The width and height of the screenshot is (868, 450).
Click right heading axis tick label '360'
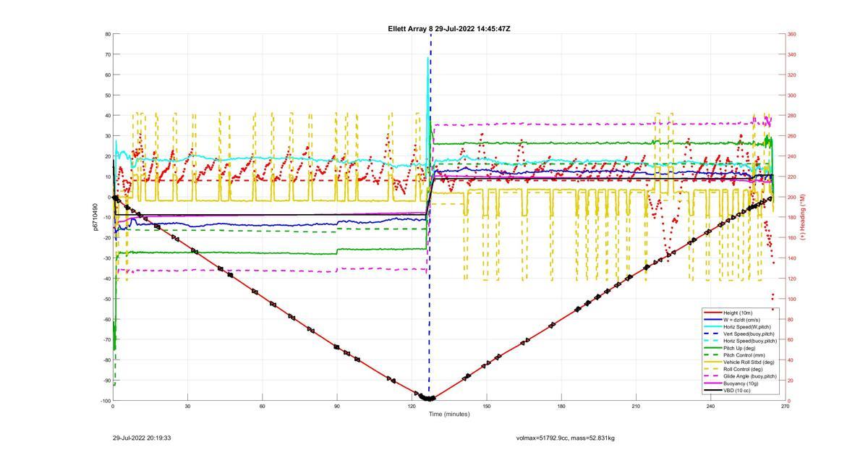[792, 34]
